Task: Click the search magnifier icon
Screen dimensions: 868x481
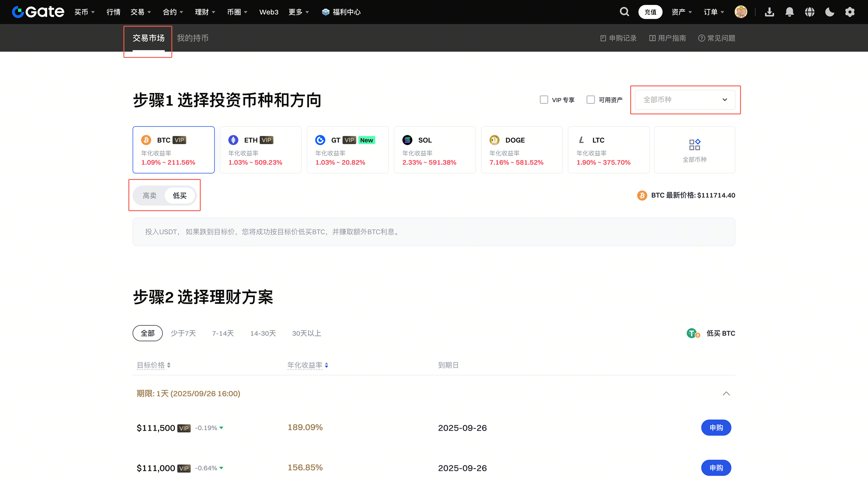Action: (x=624, y=12)
